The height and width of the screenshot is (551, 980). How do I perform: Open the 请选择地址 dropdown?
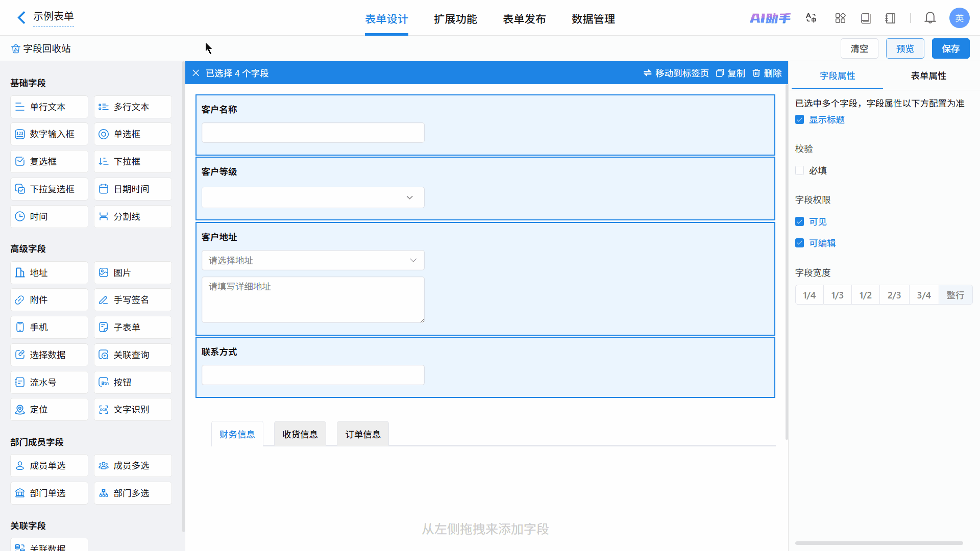coord(313,260)
